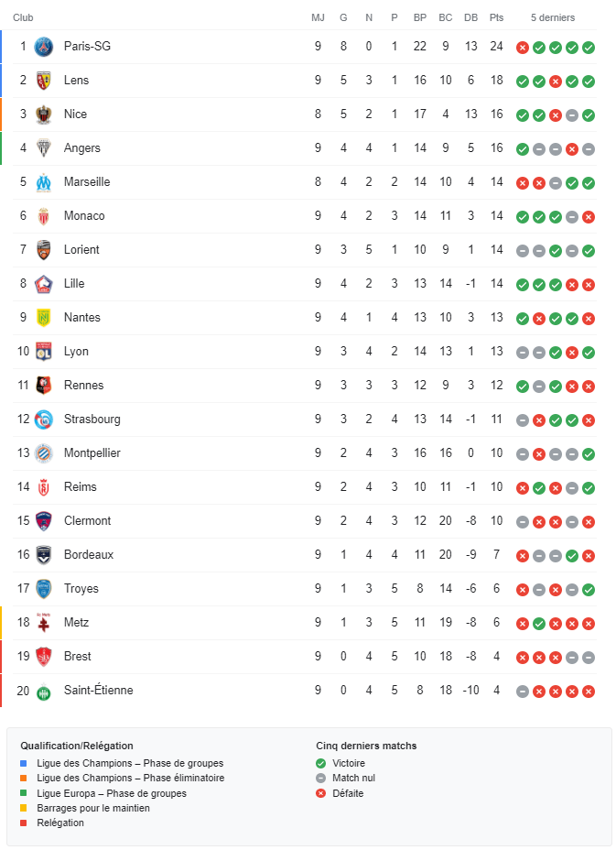This screenshot has width=616, height=850.
Task: Click the blue Ligue des Champions legend swatch
Action: click(24, 763)
